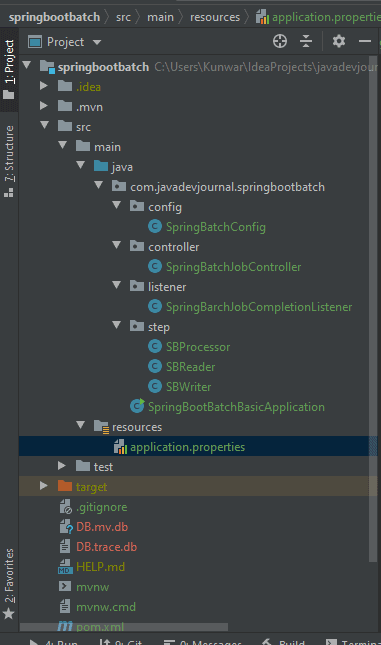This screenshot has height=645, width=381.
Task: Click the HELP.md markdown file icon
Action: pos(65,567)
